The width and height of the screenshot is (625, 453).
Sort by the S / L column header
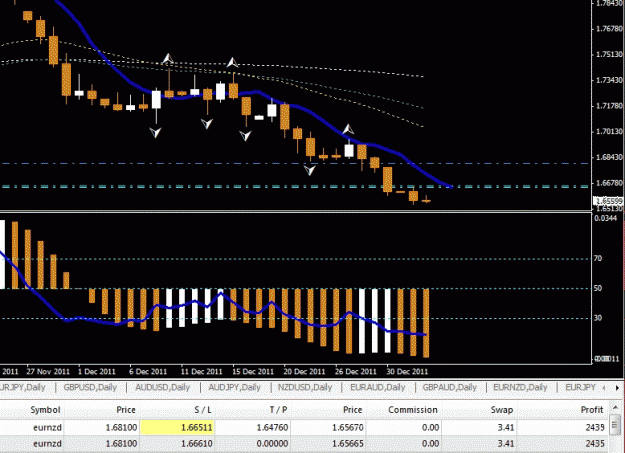tap(203, 410)
